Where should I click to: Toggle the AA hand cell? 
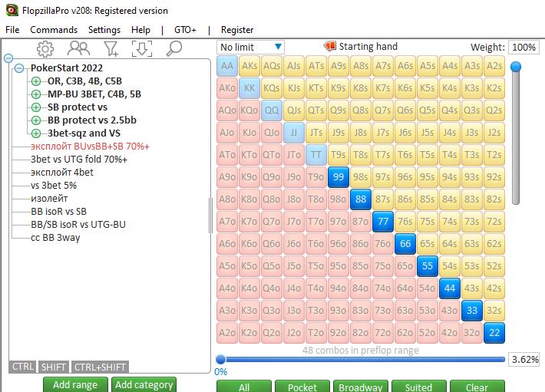click(x=227, y=66)
